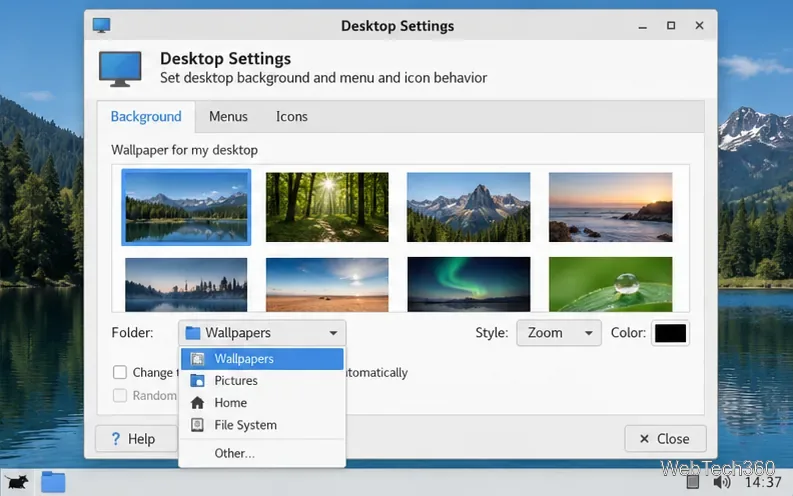Click the 'Color:' label
This screenshot has width=793, height=496.
(628, 333)
